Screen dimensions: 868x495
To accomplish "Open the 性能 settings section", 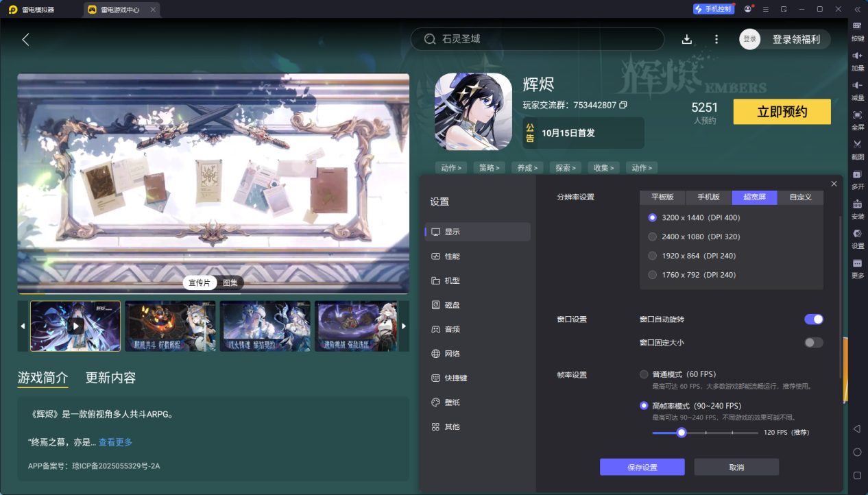I will pyautogui.click(x=478, y=256).
